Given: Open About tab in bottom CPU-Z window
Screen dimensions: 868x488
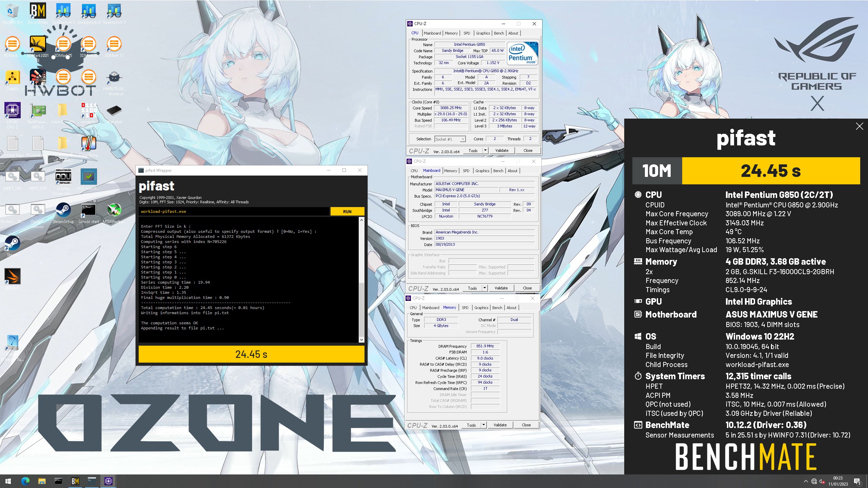Looking at the screenshot, I should 511,308.
